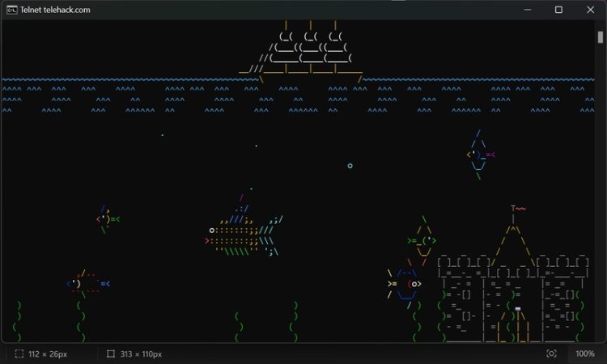
Task: Click the round bubble below the ship
Action: [350, 166]
